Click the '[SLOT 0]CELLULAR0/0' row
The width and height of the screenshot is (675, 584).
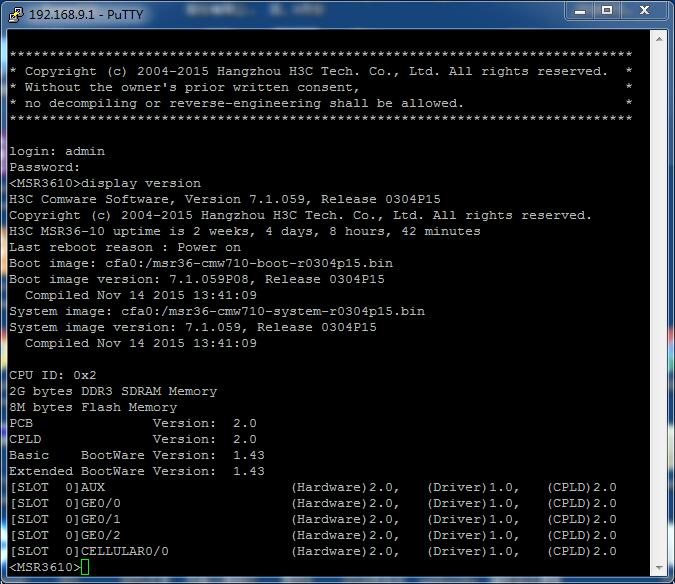pyautogui.click(x=313, y=551)
